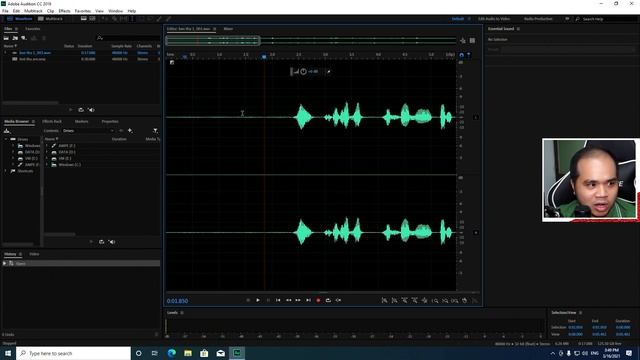Click Zoom Out Full icon
The image size is (640, 360).
point(424,300)
